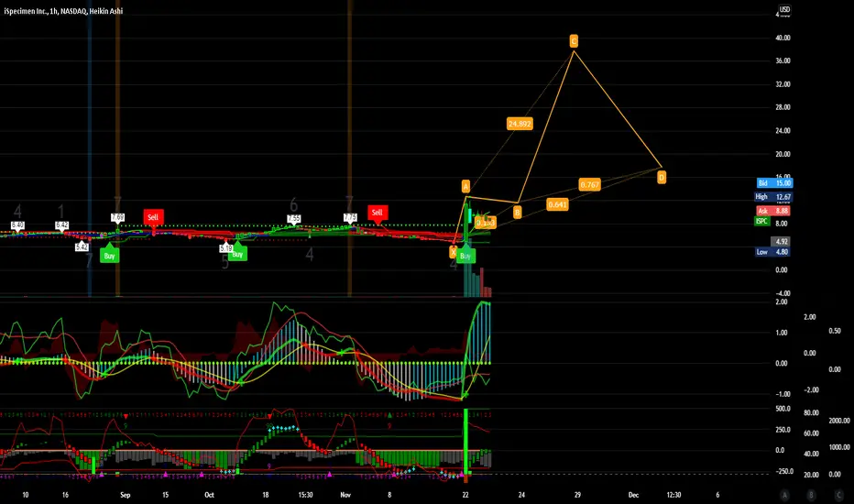Viewport: 854px width, 504px height.
Task: Click the Dec date on time axis
Action: pyautogui.click(x=633, y=495)
